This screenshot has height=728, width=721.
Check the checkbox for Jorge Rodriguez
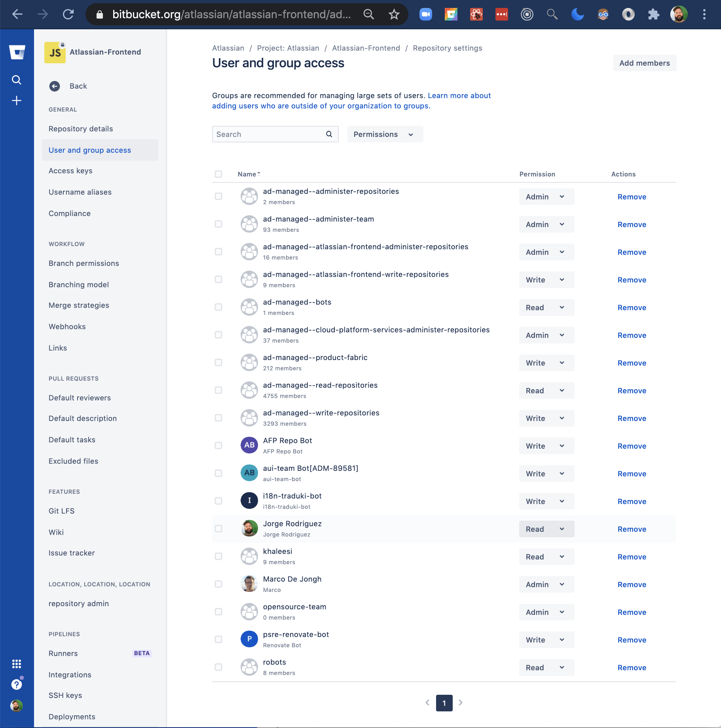point(219,528)
